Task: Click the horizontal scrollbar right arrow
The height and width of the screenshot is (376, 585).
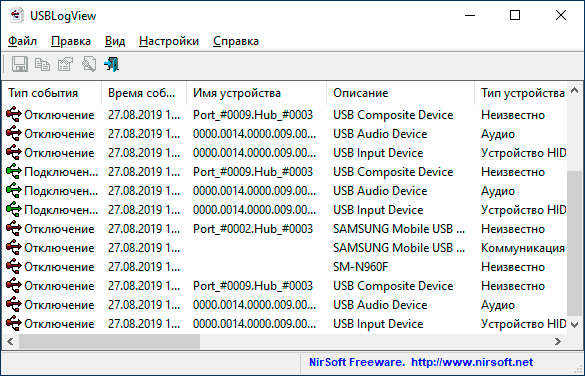Action: click(558, 341)
